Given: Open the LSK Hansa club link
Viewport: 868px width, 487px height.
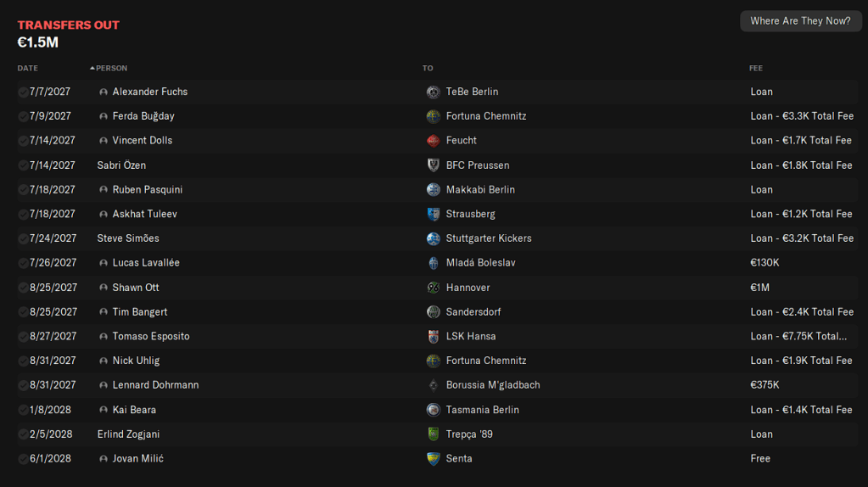Looking at the screenshot, I should coord(471,336).
